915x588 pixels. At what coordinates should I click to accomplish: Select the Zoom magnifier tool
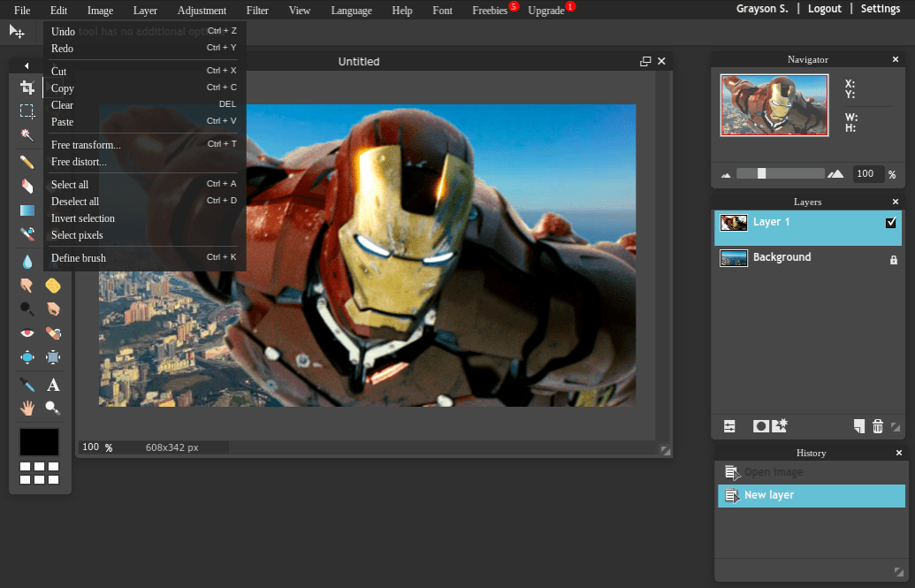pyautogui.click(x=53, y=408)
